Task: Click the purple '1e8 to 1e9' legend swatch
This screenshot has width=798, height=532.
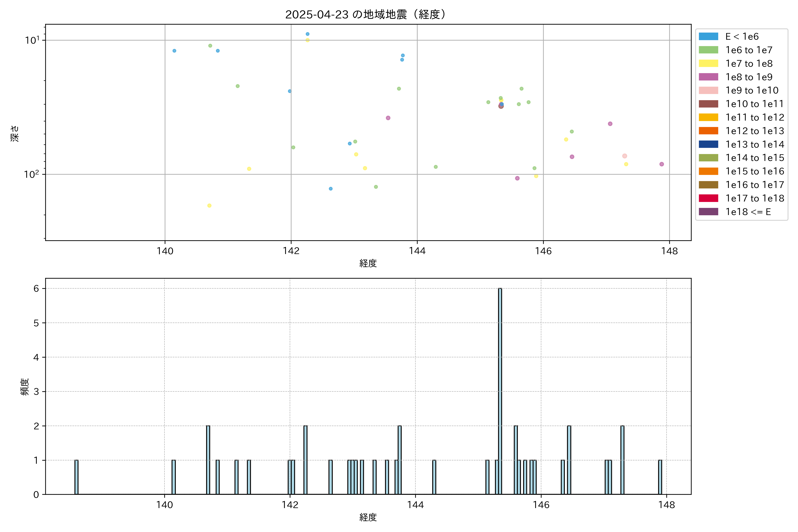Action: click(x=708, y=77)
